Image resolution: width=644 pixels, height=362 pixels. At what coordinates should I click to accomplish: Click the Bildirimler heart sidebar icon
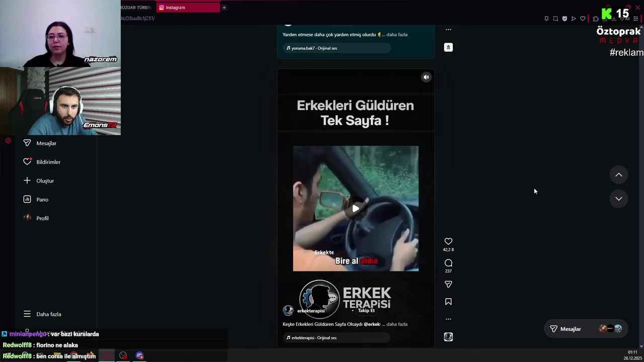pos(27,162)
